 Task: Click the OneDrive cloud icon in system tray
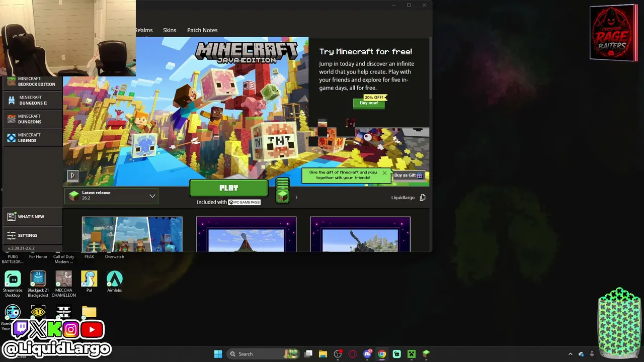pos(581,354)
